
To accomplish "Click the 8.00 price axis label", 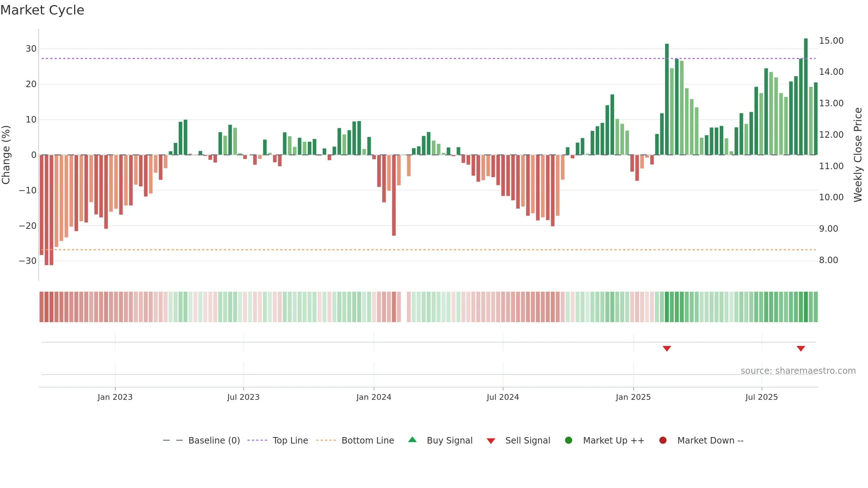I will click(828, 260).
